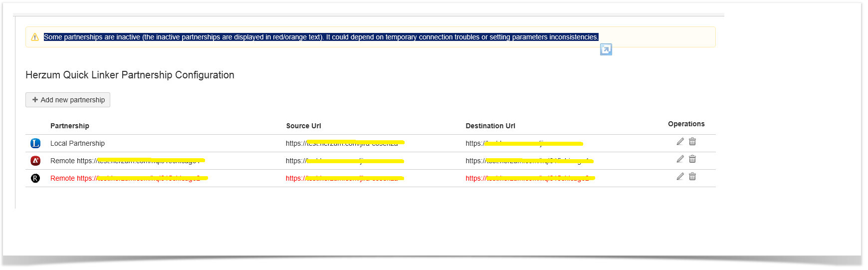Click the Destination Url column header
Screen dimensions: 868x270
click(x=490, y=126)
